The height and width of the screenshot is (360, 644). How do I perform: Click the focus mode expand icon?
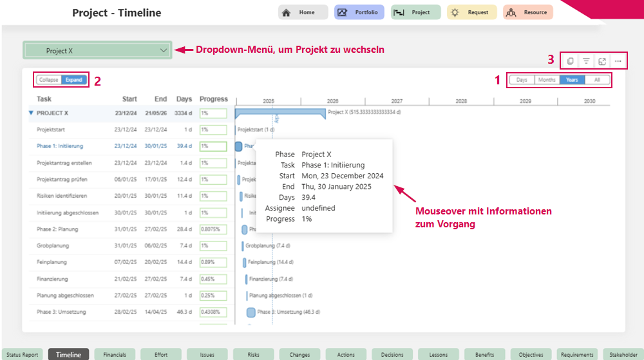tap(602, 61)
